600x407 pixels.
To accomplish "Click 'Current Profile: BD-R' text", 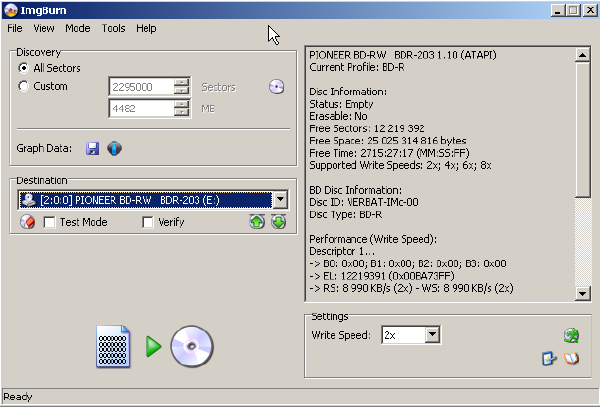I will 357,67.
